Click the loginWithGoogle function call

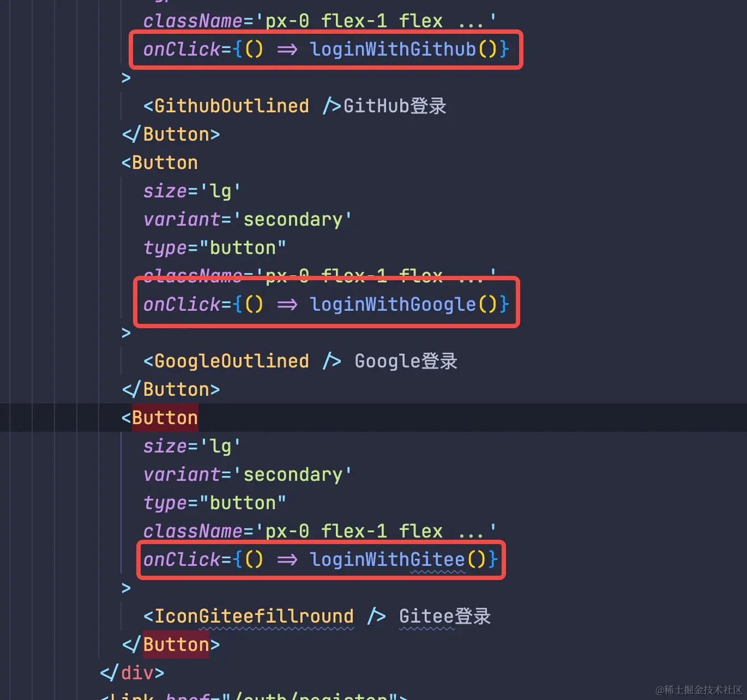[x=393, y=304]
